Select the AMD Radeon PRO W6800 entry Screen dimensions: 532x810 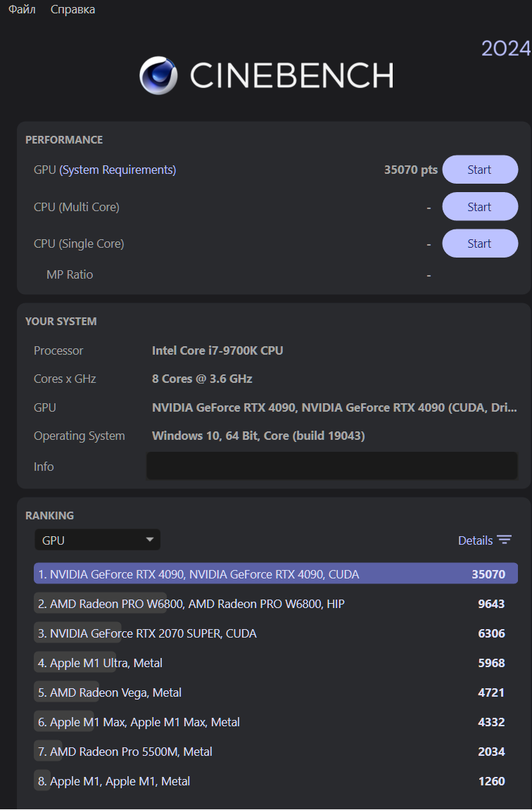tap(275, 603)
